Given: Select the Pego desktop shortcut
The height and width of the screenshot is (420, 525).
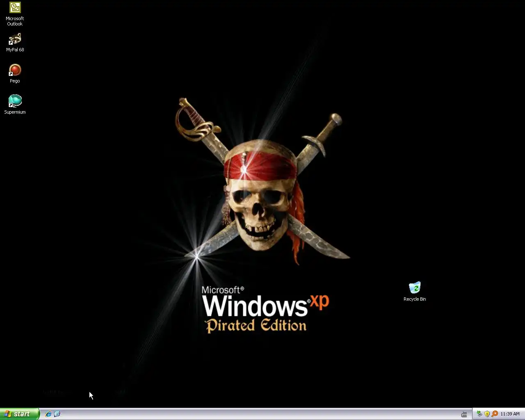Looking at the screenshot, I should (x=15, y=74).
